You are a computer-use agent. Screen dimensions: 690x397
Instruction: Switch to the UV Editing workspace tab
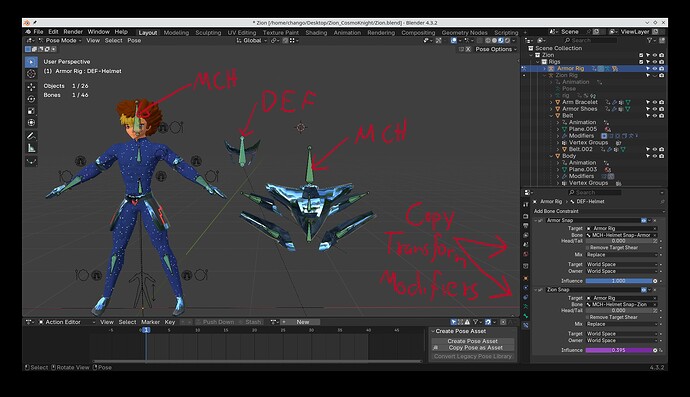[x=242, y=33]
